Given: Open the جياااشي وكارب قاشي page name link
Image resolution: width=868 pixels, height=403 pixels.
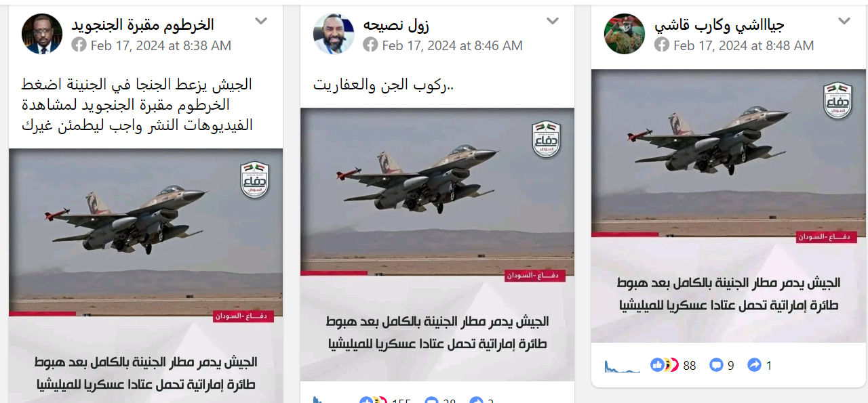Looking at the screenshot, I should click(719, 25).
